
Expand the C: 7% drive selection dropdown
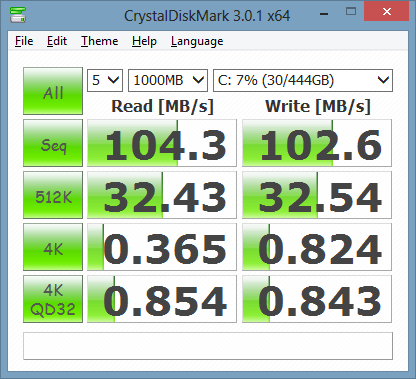303,80
